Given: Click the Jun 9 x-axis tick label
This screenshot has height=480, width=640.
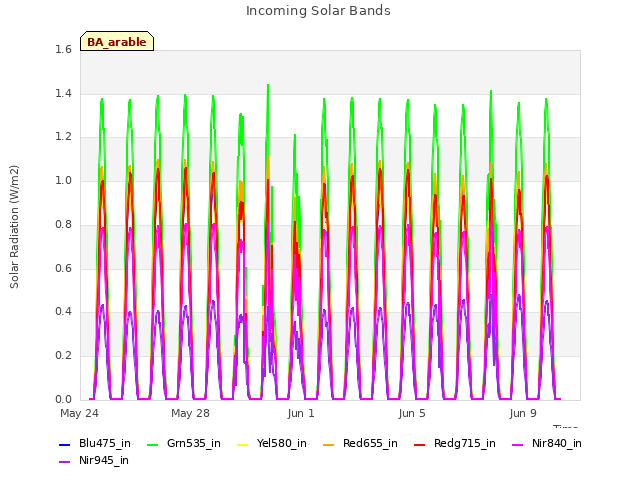Looking at the screenshot, I should [523, 413].
